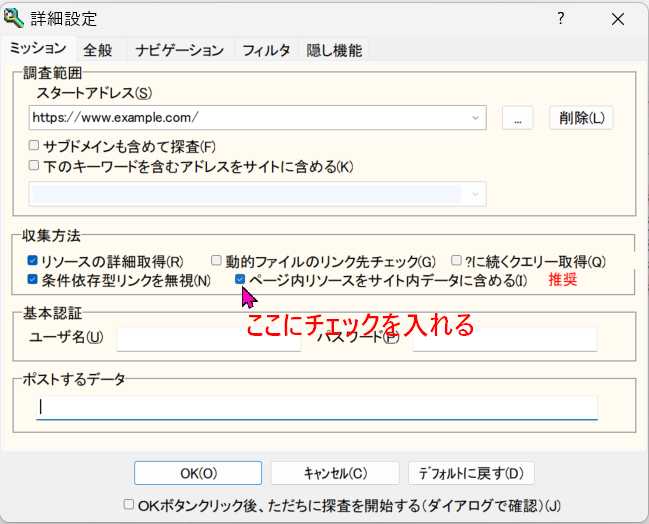Image resolution: width=649 pixels, height=524 pixels.
Task: Click the キャンセル(C) button
Action: (x=335, y=473)
